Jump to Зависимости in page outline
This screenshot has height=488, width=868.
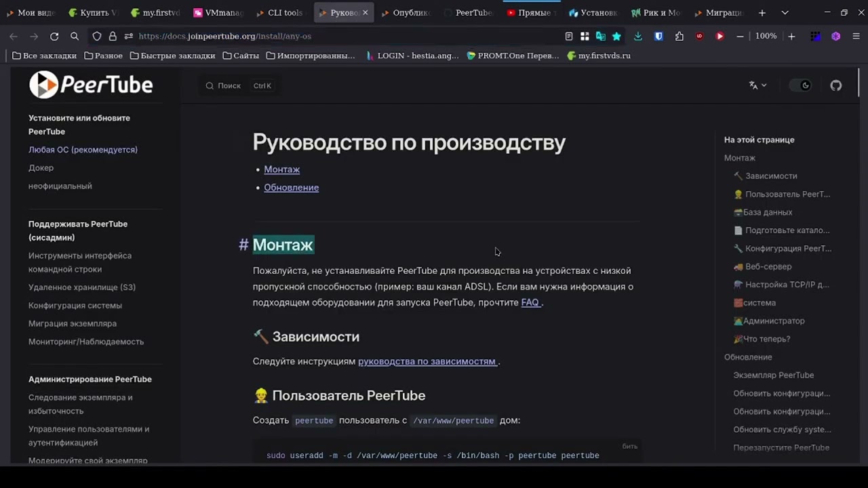pyautogui.click(x=765, y=176)
